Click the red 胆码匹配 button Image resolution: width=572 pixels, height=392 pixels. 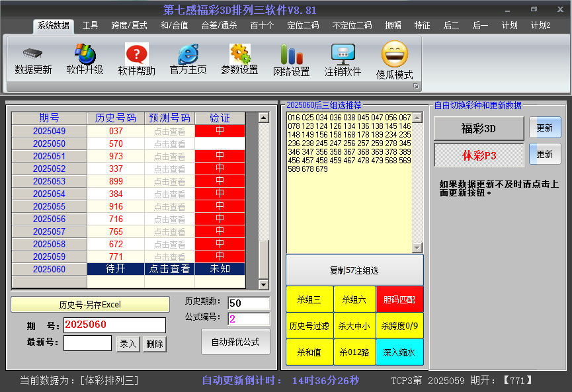[x=399, y=299]
